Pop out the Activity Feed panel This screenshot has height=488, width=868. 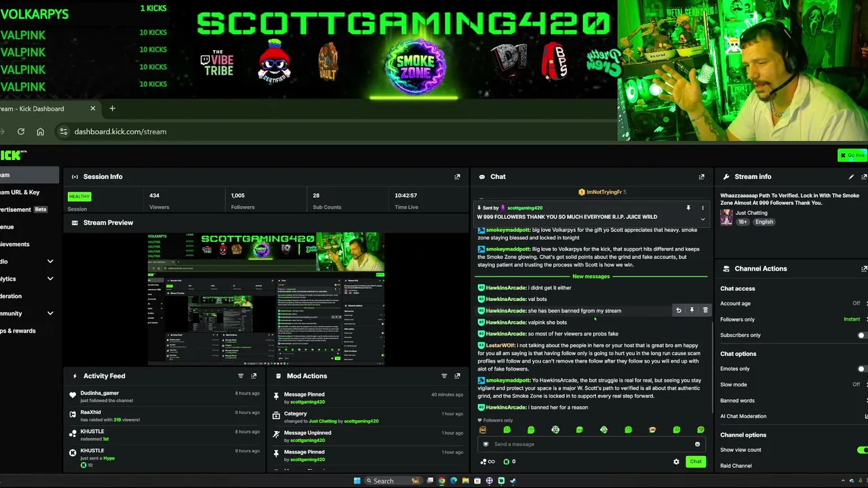(x=254, y=376)
